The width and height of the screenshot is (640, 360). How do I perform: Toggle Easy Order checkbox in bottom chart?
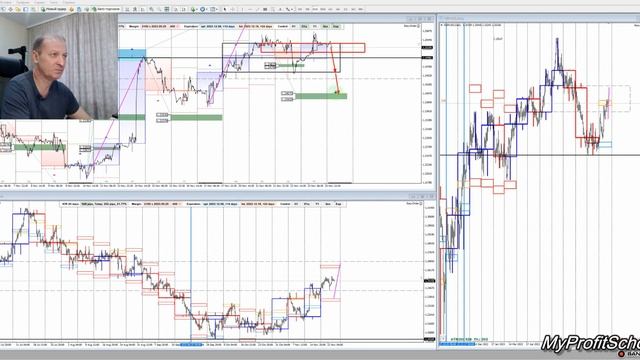(421, 203)
